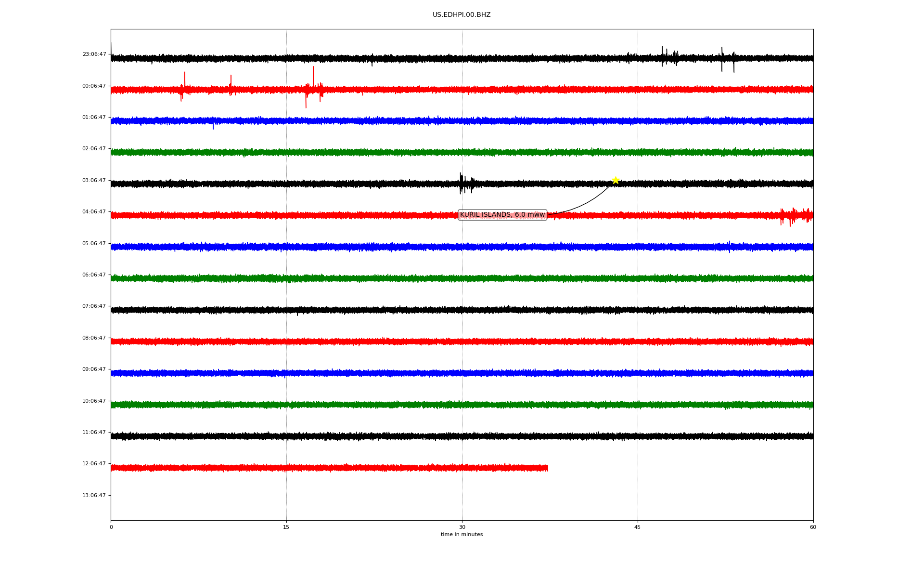
Task: Click the x-axis tick label 60
Action: 813,527
